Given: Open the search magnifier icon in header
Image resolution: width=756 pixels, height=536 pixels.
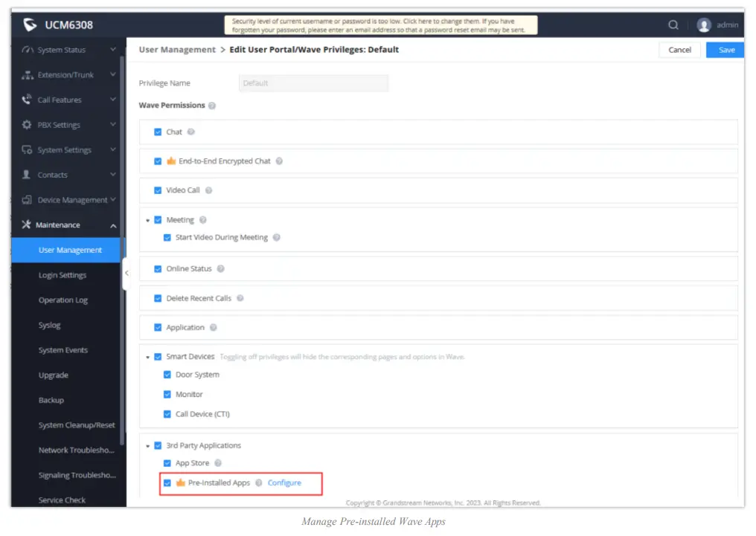Looking at the screenshot, I should pyautogui.click(x=673, y=25).
